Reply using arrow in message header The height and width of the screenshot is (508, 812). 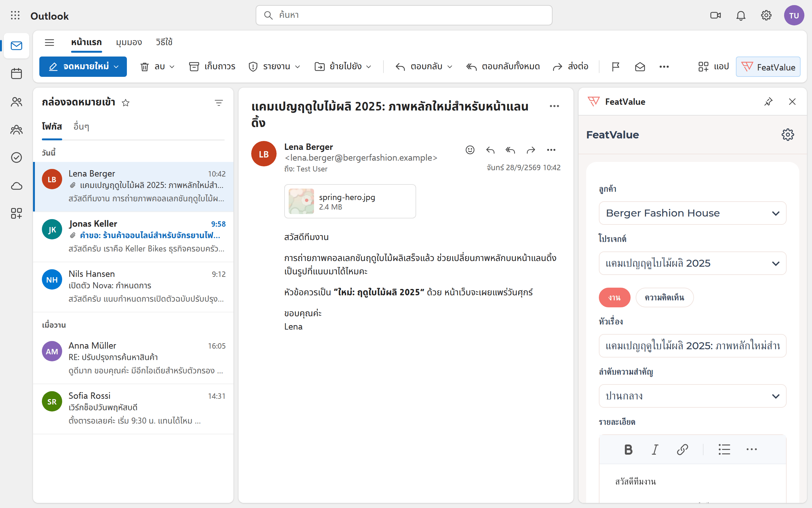(490, 150)
